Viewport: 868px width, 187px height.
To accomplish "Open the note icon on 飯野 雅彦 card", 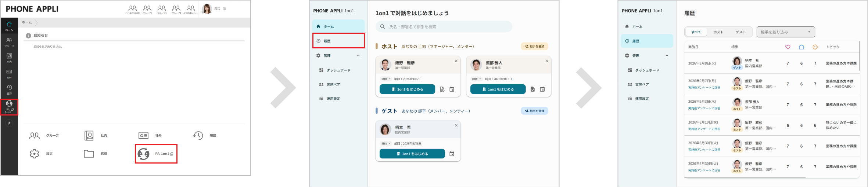I will coord(442,89).
